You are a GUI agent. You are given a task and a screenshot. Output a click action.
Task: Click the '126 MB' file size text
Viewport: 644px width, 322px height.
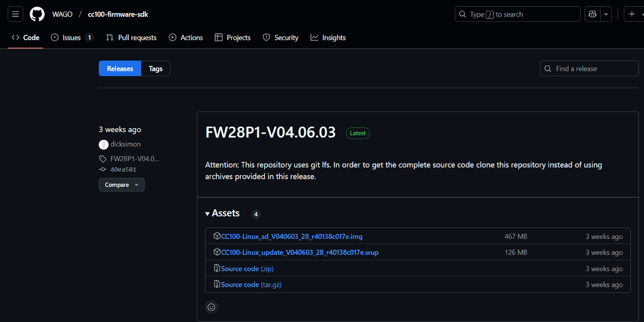pyautogui.click(x=516, y=252)
